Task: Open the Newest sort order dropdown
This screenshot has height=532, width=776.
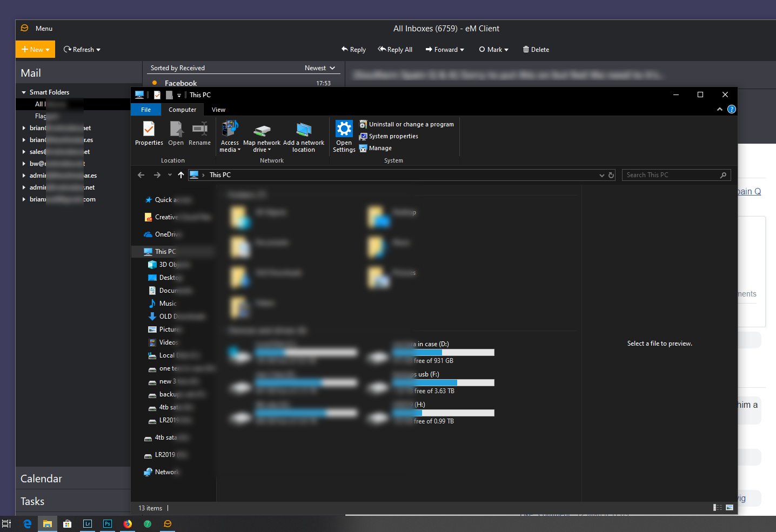Action: 320,68
